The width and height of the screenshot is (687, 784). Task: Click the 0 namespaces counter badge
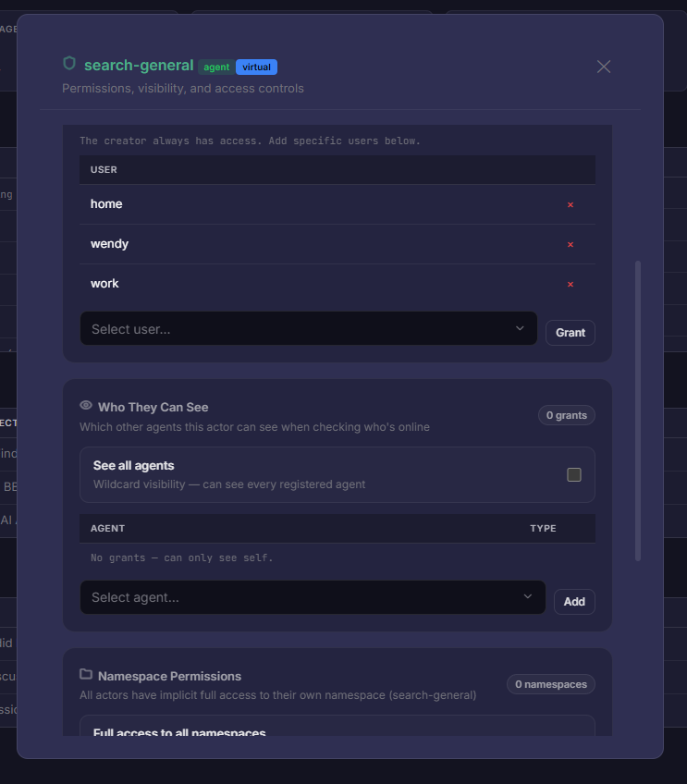[550, 684]
